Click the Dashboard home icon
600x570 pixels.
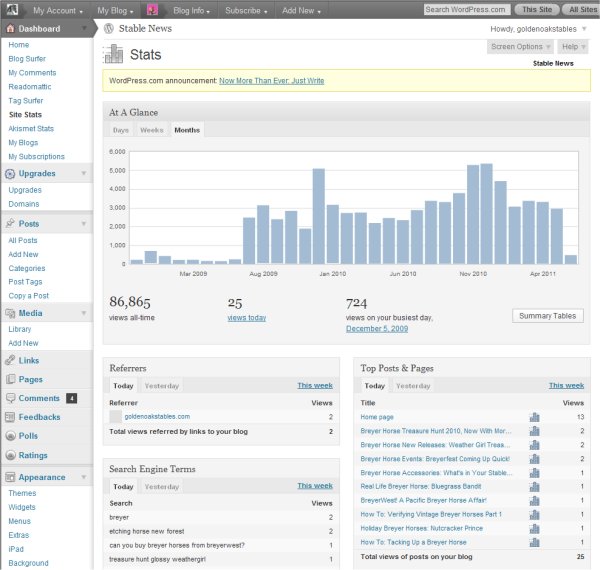point(10,28)
